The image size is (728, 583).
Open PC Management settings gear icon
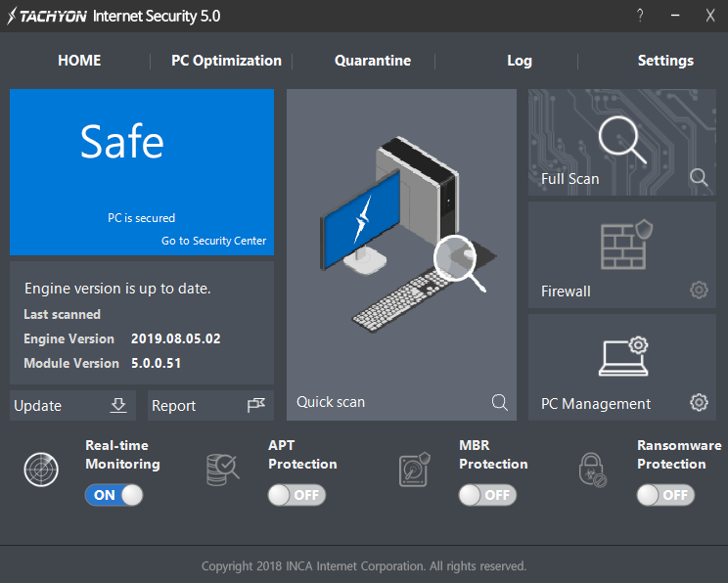coord(699,402)
